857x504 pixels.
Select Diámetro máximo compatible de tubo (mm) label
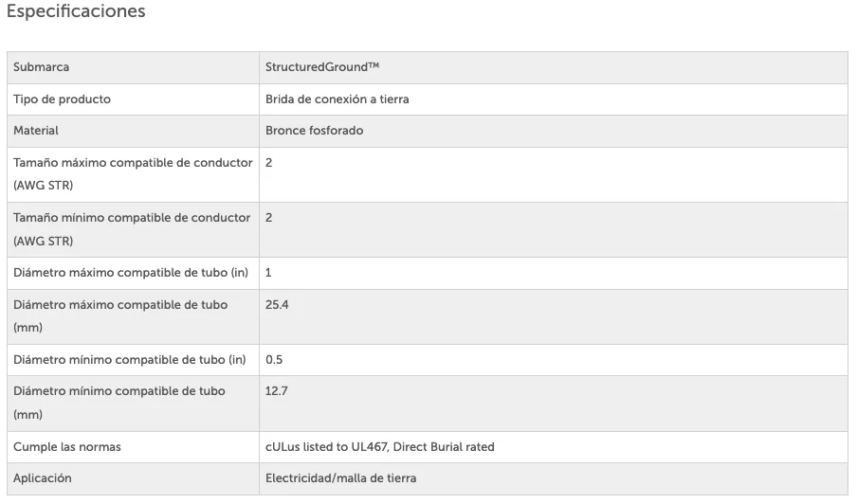pyautogui.click(x=120, y=316)
